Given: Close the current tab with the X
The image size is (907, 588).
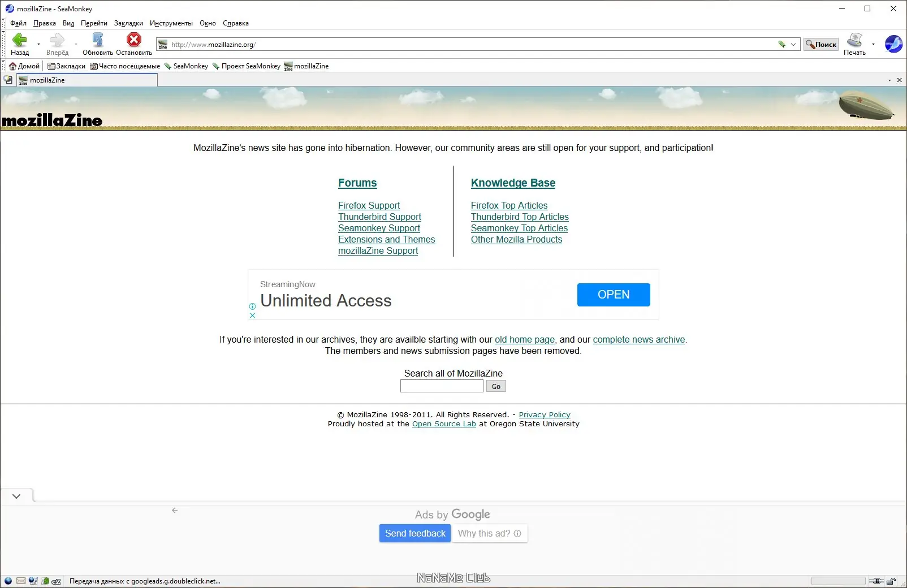Looking at the screenshot, I should (x=899, y=80).
